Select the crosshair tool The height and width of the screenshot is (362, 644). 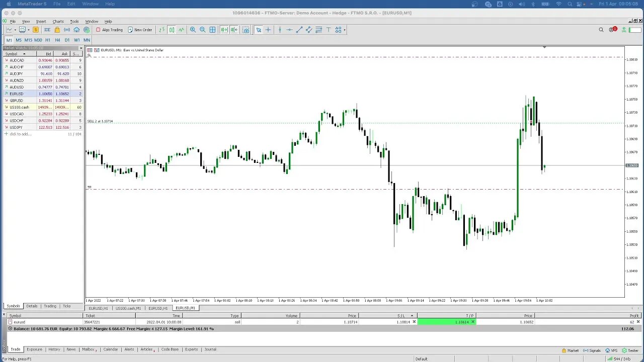click(268, 30)
